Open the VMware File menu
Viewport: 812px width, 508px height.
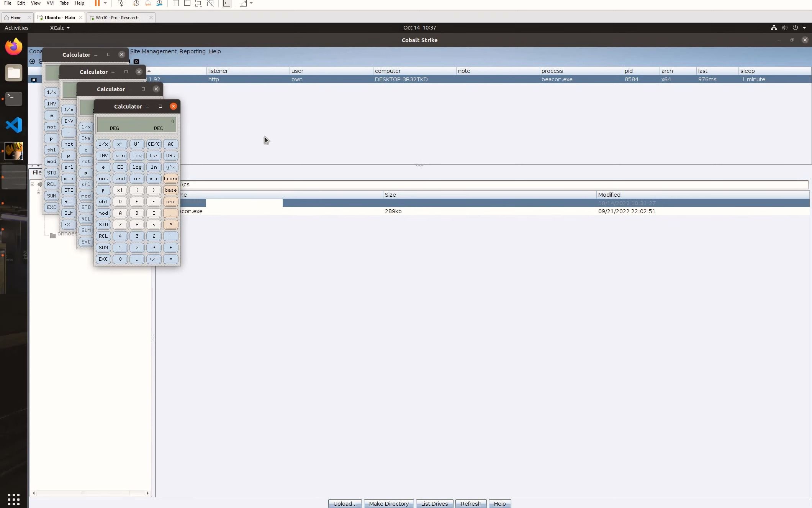click(8, 3)
